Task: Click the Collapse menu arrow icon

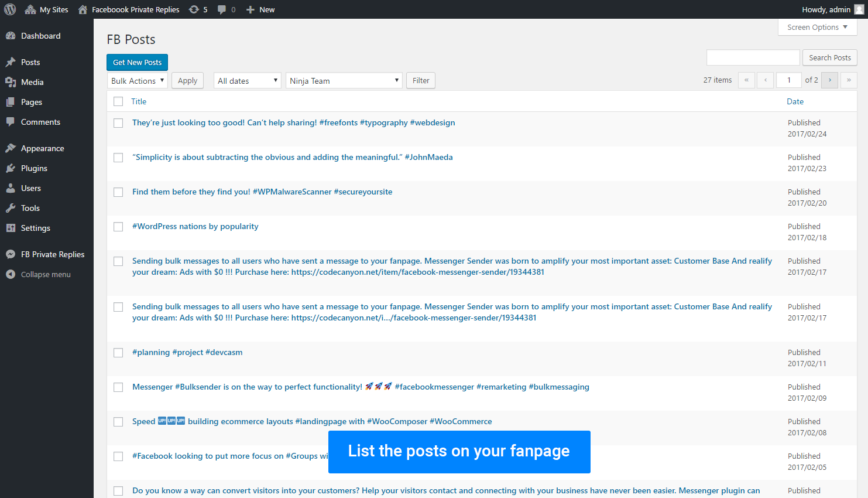Action: (x=11, y=274)
